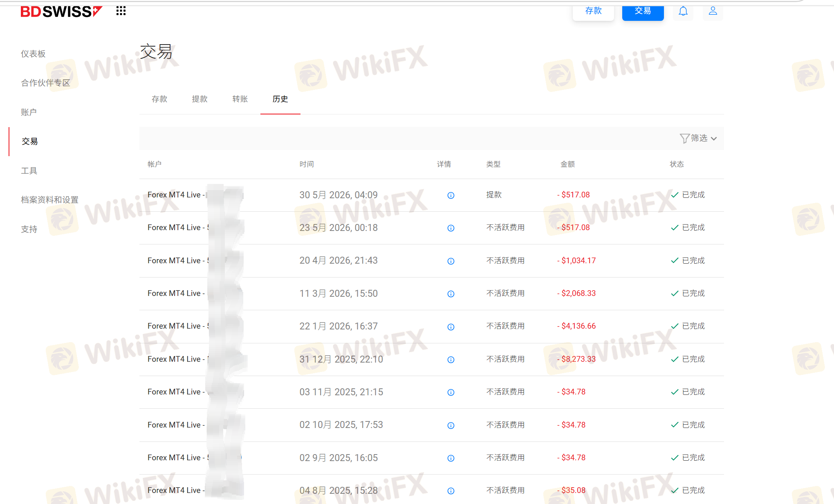This screenshot has height=504, width=834.
Task: Open 账户 in the sidebar
Action: [29, 112]
